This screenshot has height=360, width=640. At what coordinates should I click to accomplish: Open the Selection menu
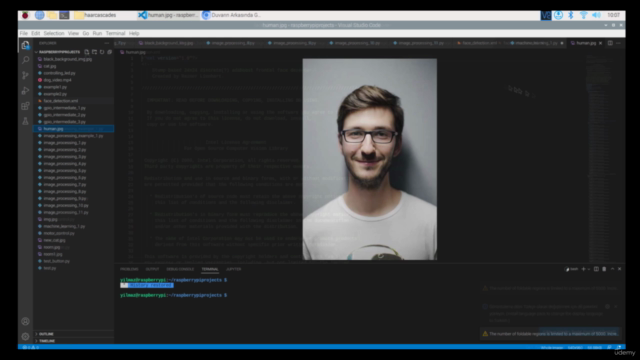[x=54, y=33]
